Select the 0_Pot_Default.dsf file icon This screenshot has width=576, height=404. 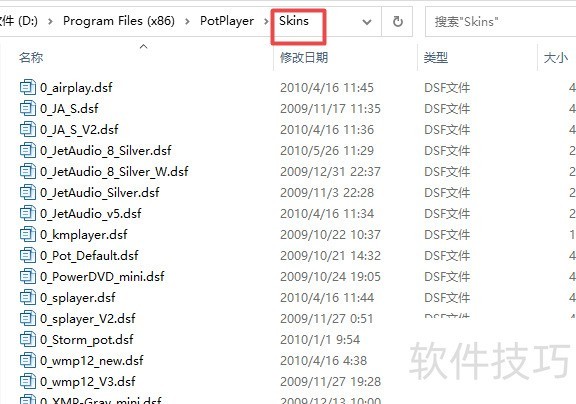click(28, 255)
